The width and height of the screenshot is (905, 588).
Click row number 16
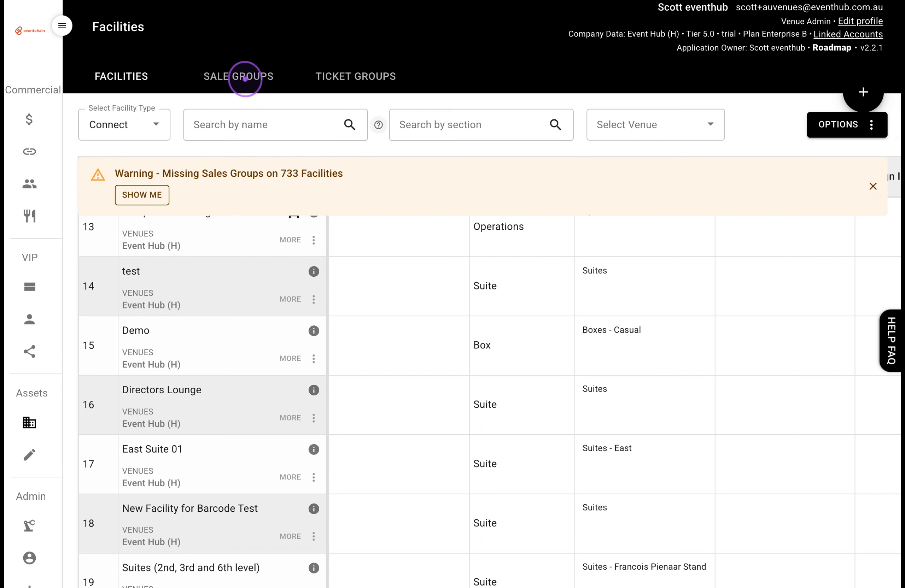coord(89,405)
